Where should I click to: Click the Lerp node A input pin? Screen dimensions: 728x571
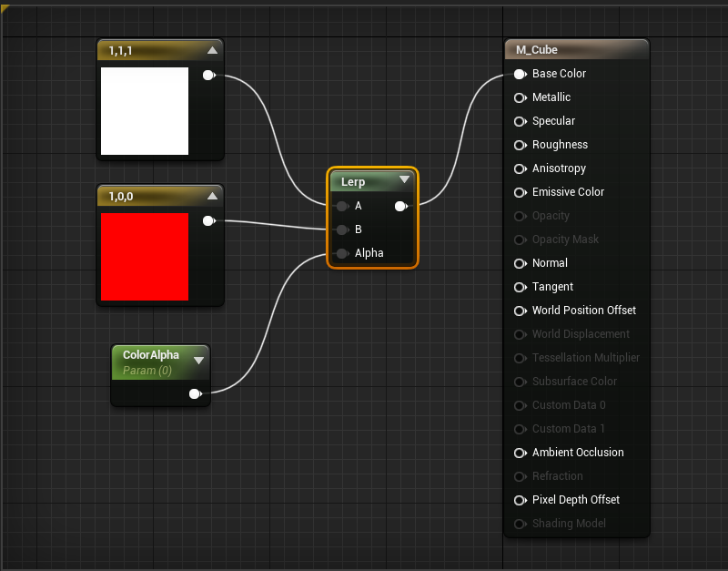(x=342, y=207)
